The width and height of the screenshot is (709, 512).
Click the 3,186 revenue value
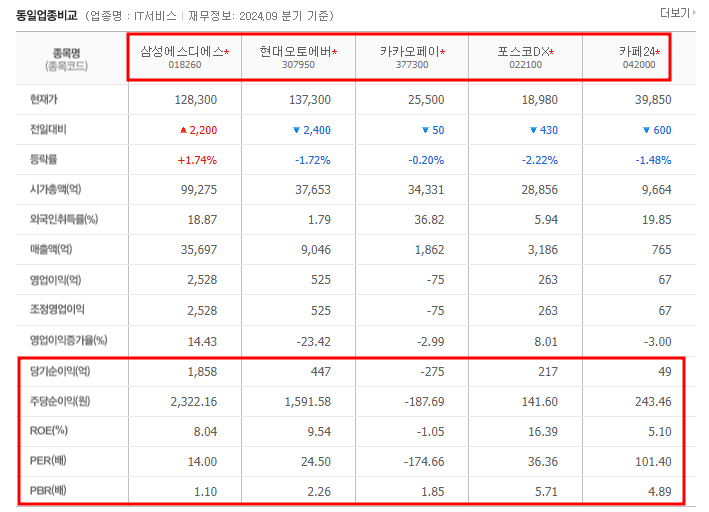(x=543, y=250)
